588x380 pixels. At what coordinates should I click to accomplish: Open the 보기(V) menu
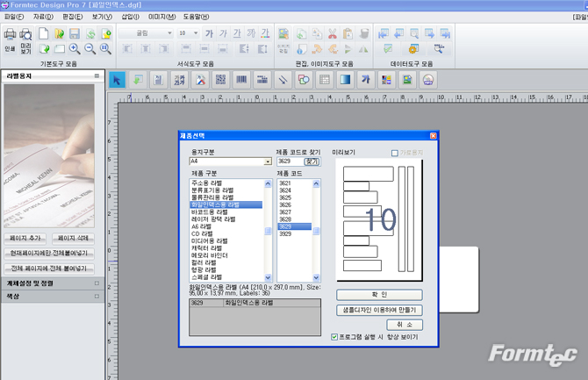pyautogui.click(x=102, y=17)
